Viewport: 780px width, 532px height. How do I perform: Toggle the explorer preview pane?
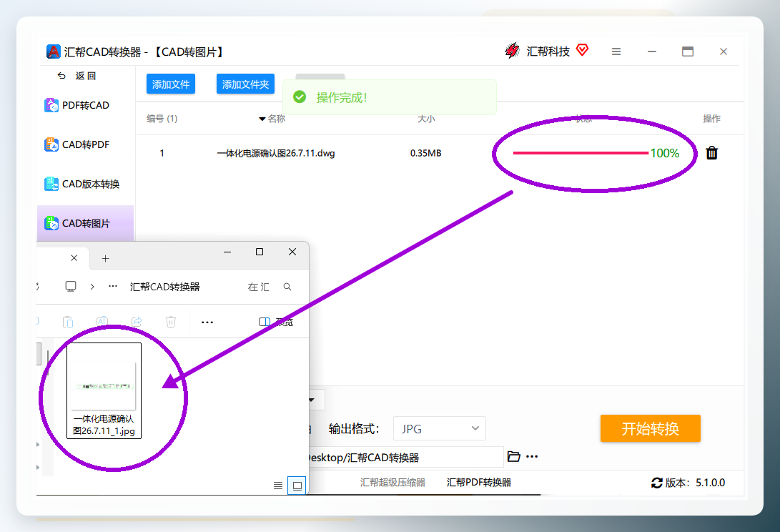pyautogui.click(x=275, y=322)
